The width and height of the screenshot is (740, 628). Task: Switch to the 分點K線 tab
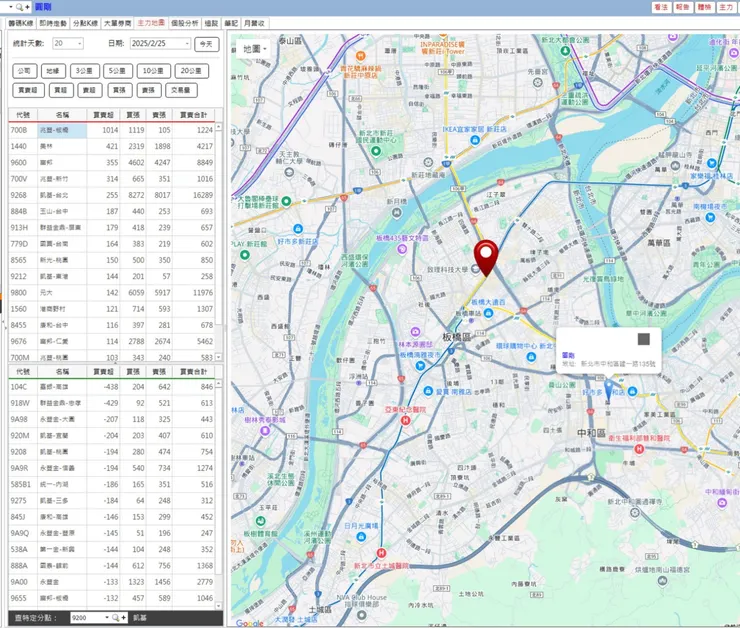click(85, 21)
